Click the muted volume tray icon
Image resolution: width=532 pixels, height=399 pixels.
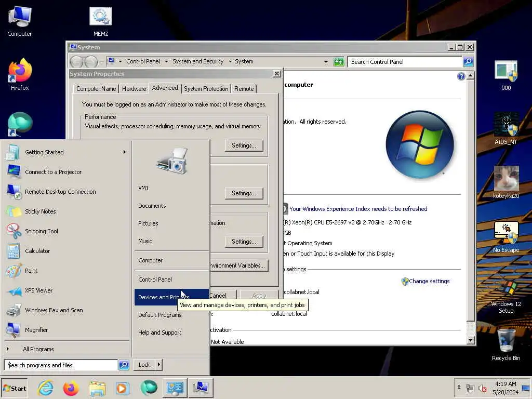click(482, 388)
